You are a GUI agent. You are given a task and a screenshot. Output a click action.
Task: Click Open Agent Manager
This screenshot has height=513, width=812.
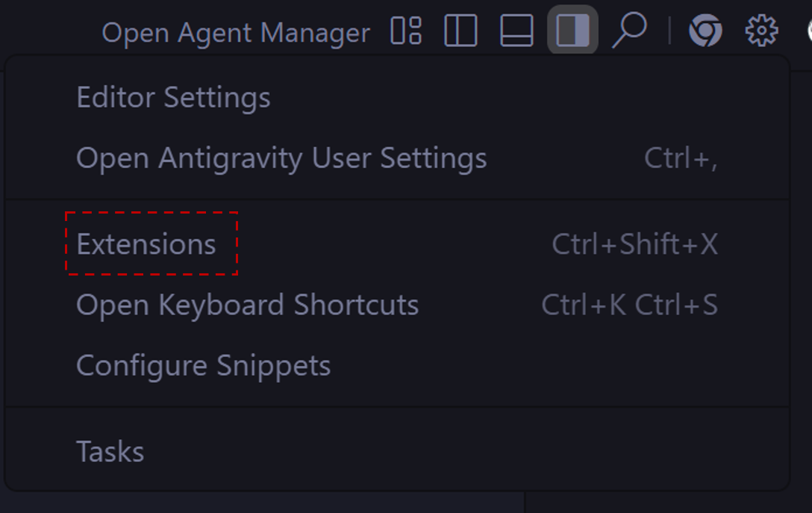tap(236, 33)
